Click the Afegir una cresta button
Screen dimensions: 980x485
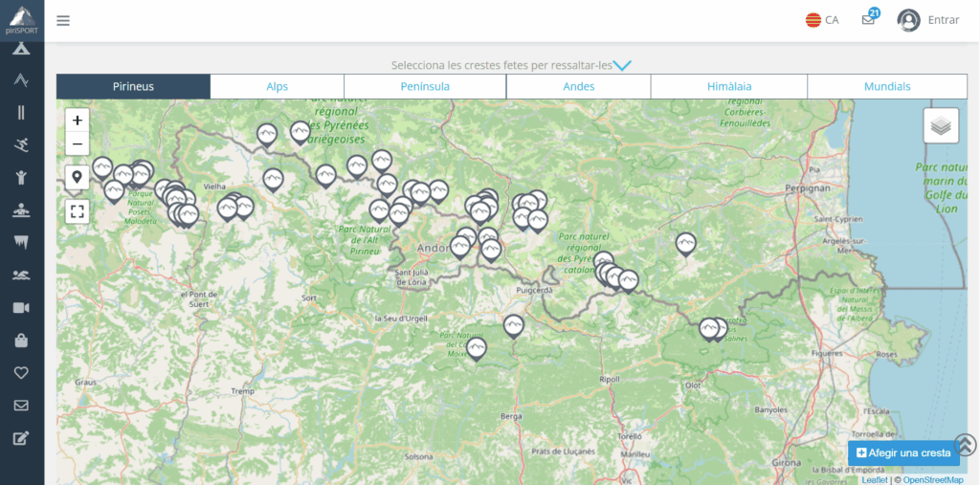903,453
